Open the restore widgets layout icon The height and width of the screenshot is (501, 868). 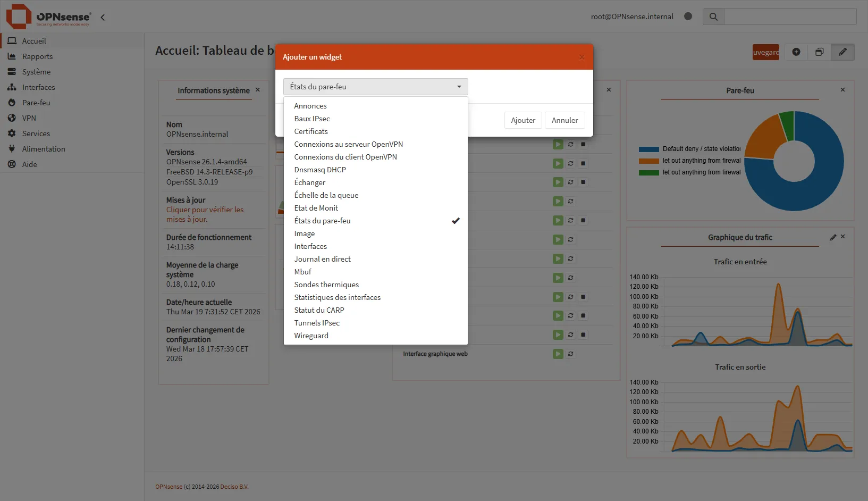819,52
